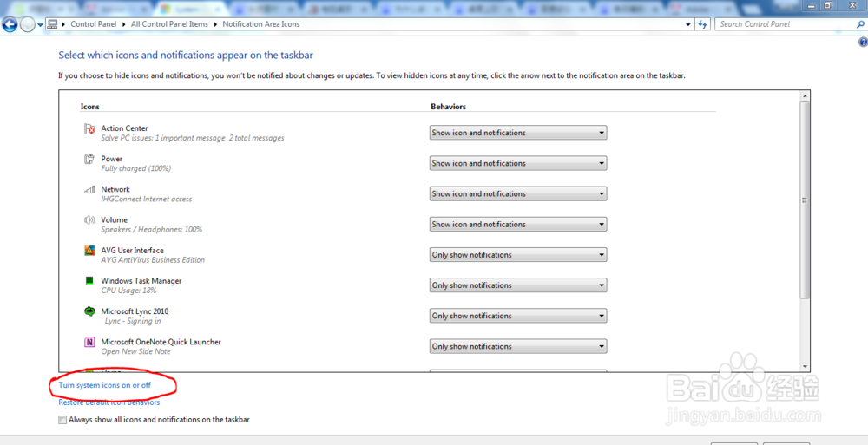
Task: Click the AVG User Interface icon
Action: click(89, 250)
